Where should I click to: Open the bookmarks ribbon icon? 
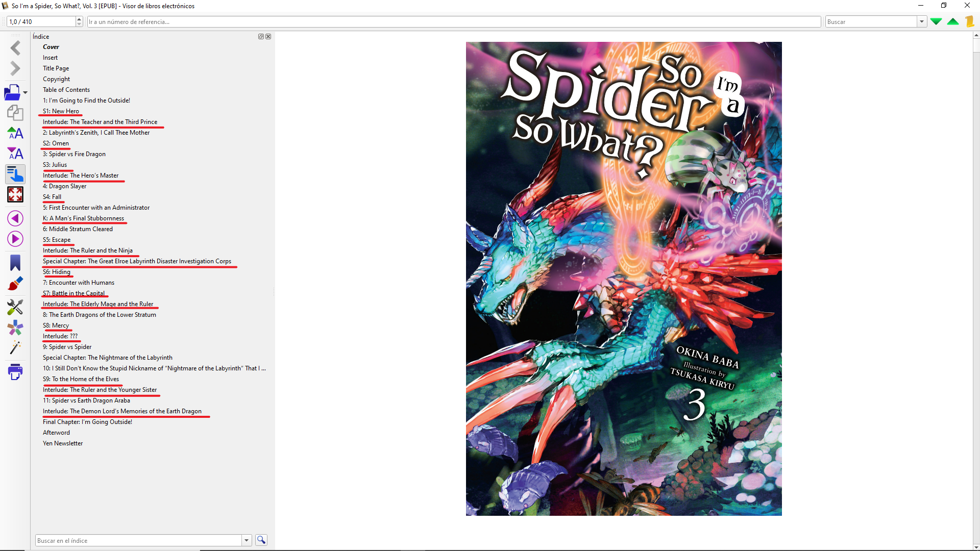pos(15,263)
